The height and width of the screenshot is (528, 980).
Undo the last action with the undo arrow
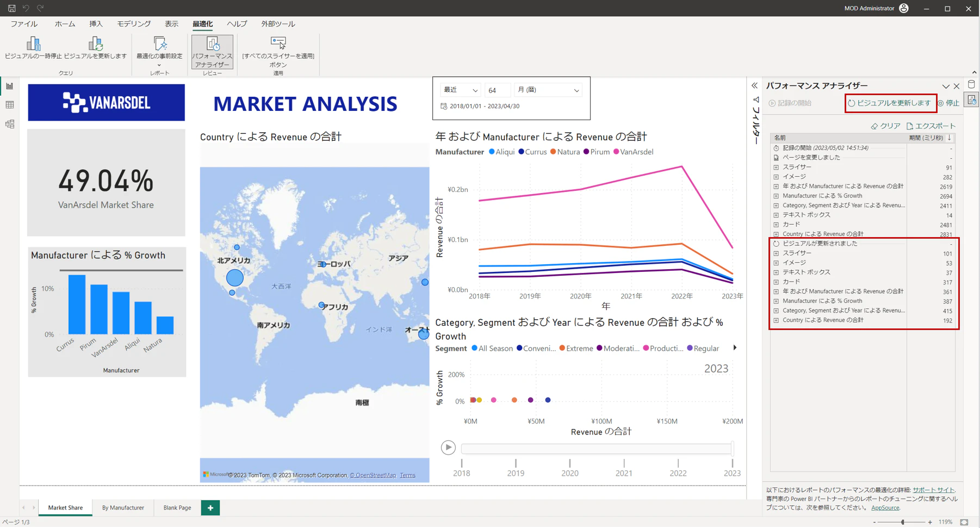click(26, 8)
